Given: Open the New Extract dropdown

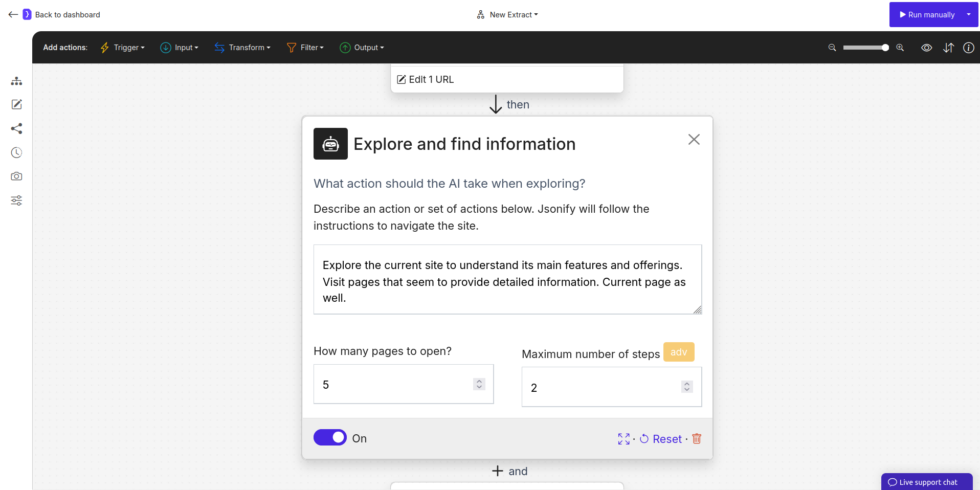Looking at the screenshot, I should [508, 14].
